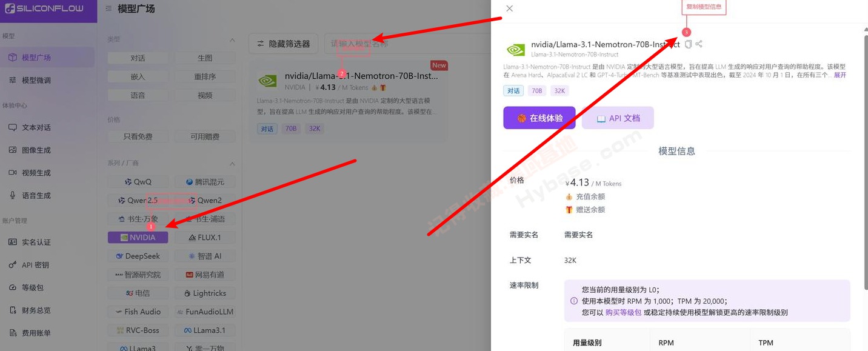Click the 对话 tag in the detail drawer
Viewport: 868px width, 351px height.
[x=513, y=90]
